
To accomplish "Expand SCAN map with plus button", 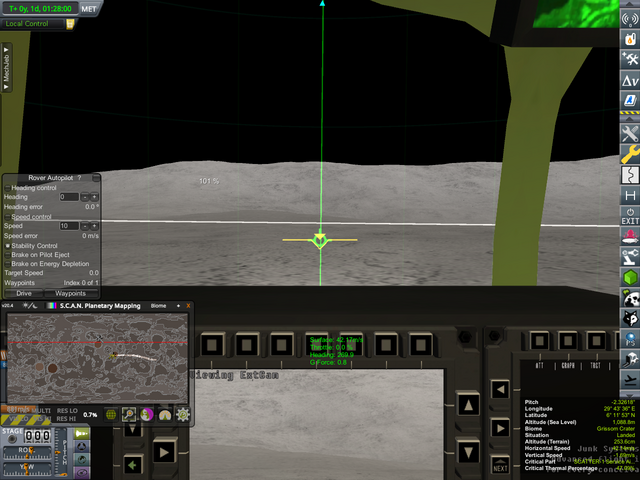I will [x=178, y=306].
